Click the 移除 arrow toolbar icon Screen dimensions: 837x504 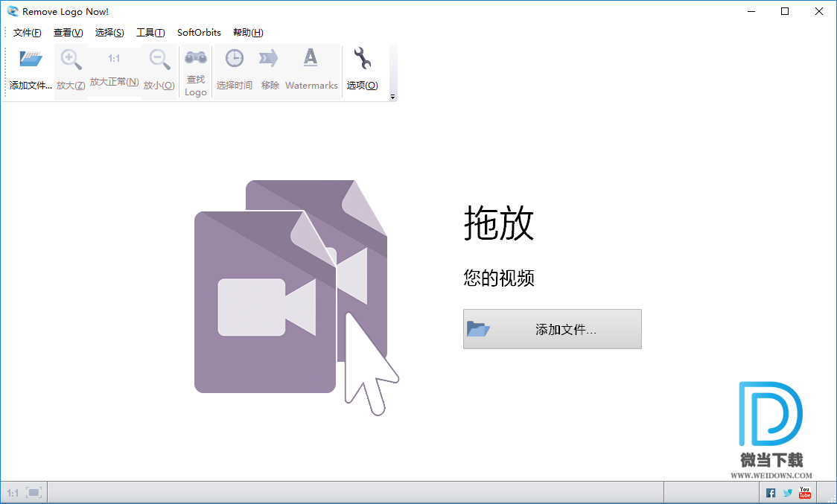click(x=269, y=58)
